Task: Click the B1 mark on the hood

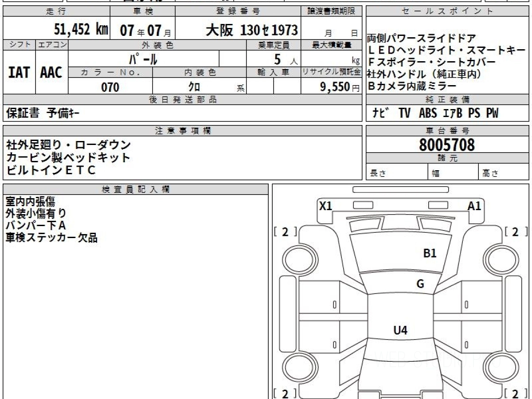Action: pos(430,253)
